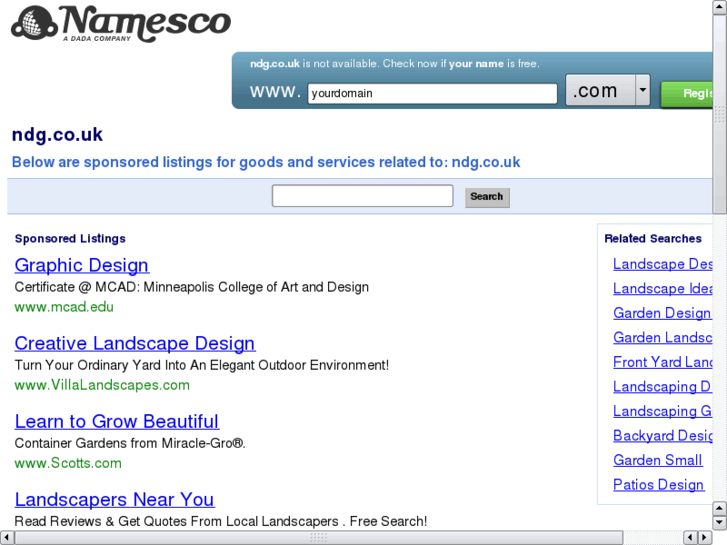Click the vertical scrollbar down arrow at bottom

720,523
